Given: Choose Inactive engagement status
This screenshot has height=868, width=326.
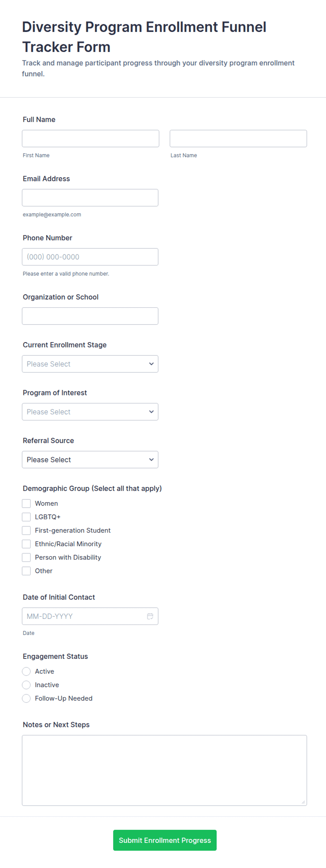Looking at the screenshot, I should [x=26, y=685].
